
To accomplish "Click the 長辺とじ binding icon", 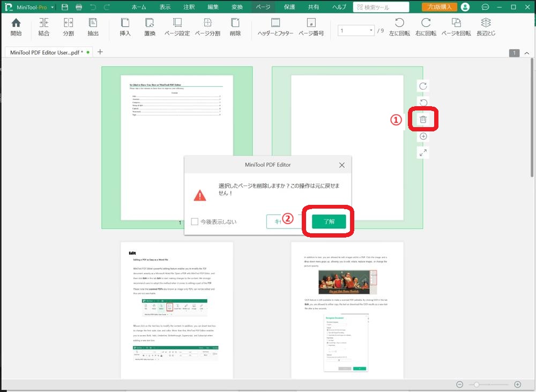I will pyautogui.click(x=486, y=27).
